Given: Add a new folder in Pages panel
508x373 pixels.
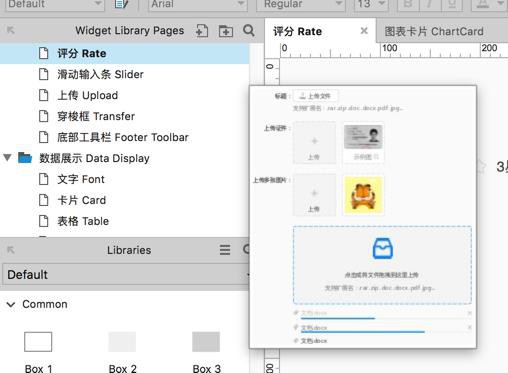Looking at the screenshot, I should [226, 31].
